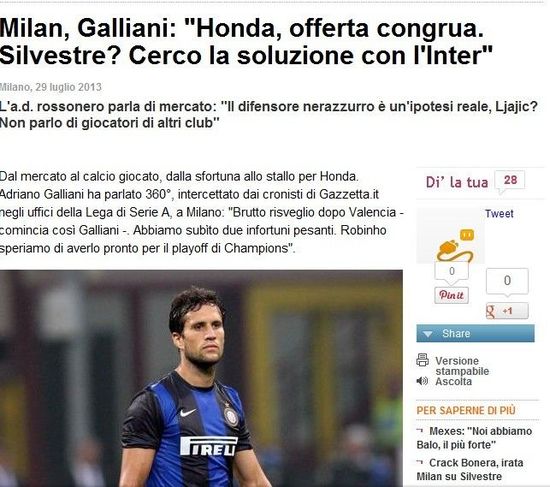Click the Google plus counter box
This screenshot has height=487, width=550.
coord(507,281)
